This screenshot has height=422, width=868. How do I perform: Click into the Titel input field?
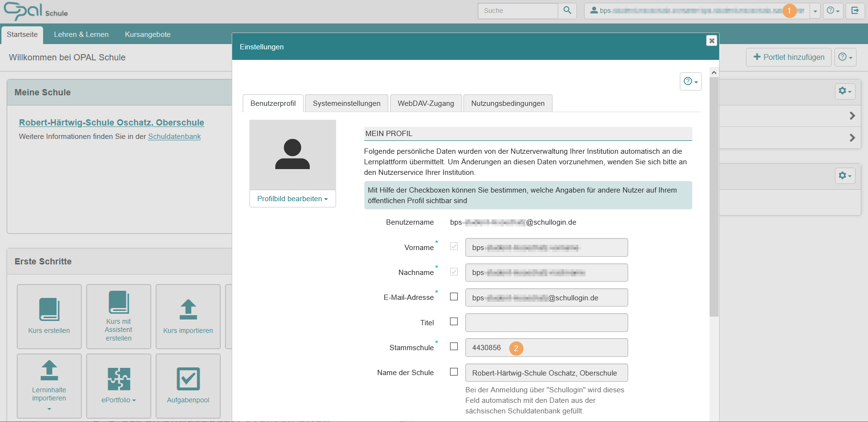(546, 322)
